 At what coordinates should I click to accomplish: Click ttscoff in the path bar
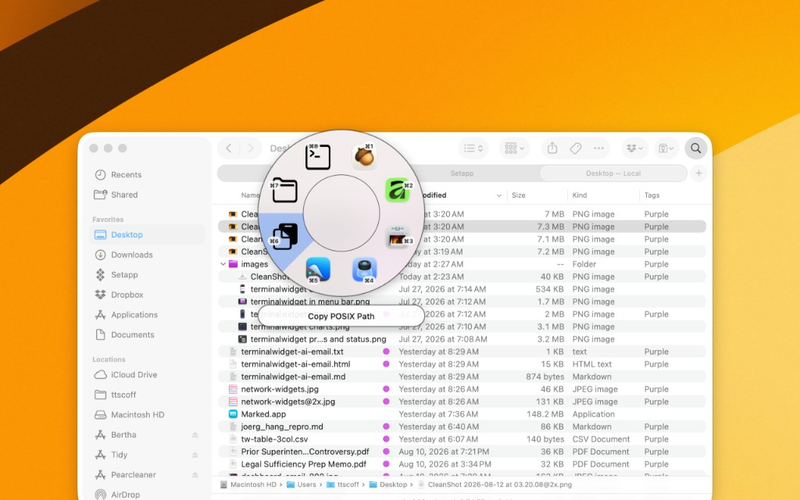coord(343,485)
